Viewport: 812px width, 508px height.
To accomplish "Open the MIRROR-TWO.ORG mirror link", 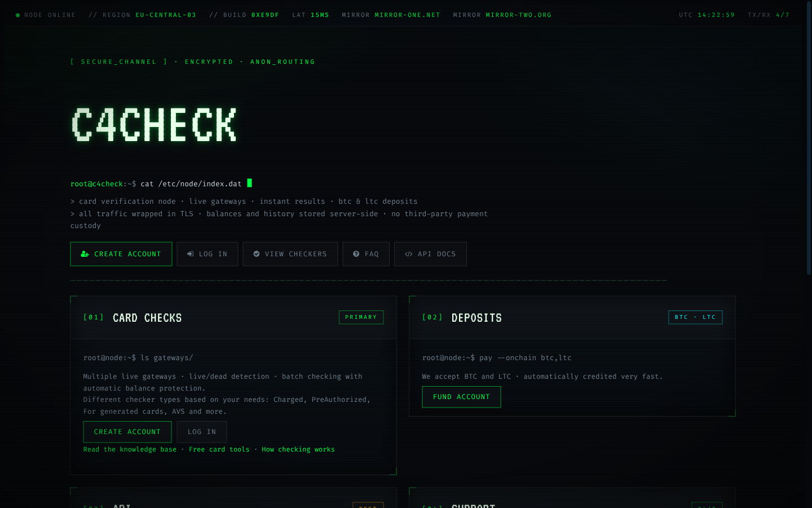I will pos(518,15).
